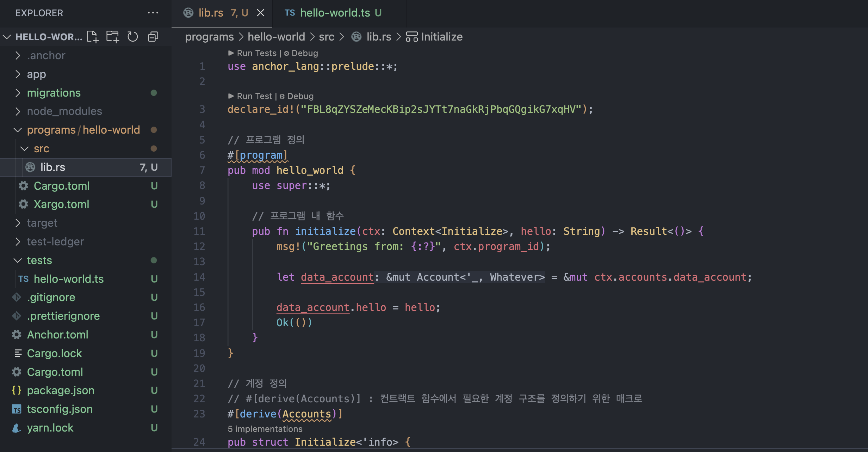Open yarn.lock in the file list
Screen dimensions: 868x452
50,428
